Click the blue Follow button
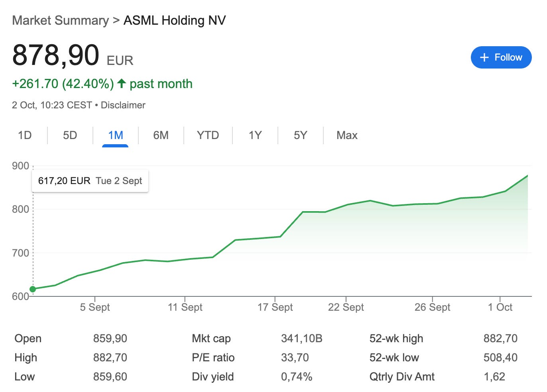547x392 pixels. pyautogui.click(x=501, y=57)
